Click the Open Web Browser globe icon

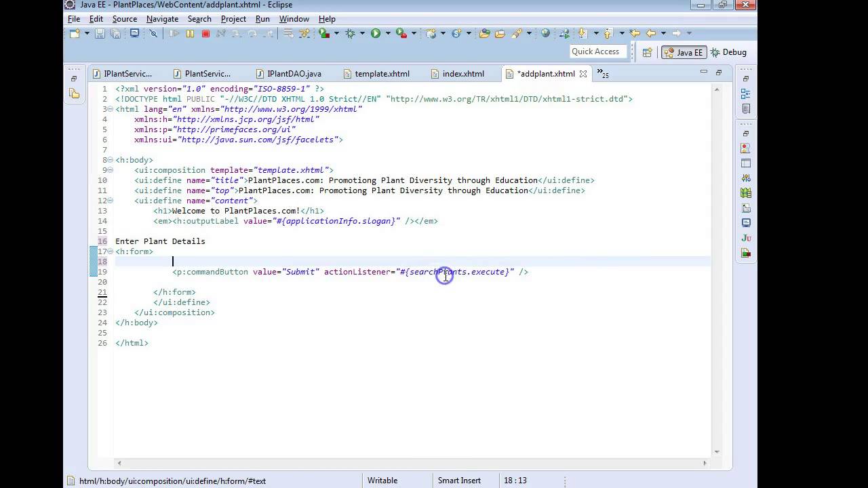point(545,33)
